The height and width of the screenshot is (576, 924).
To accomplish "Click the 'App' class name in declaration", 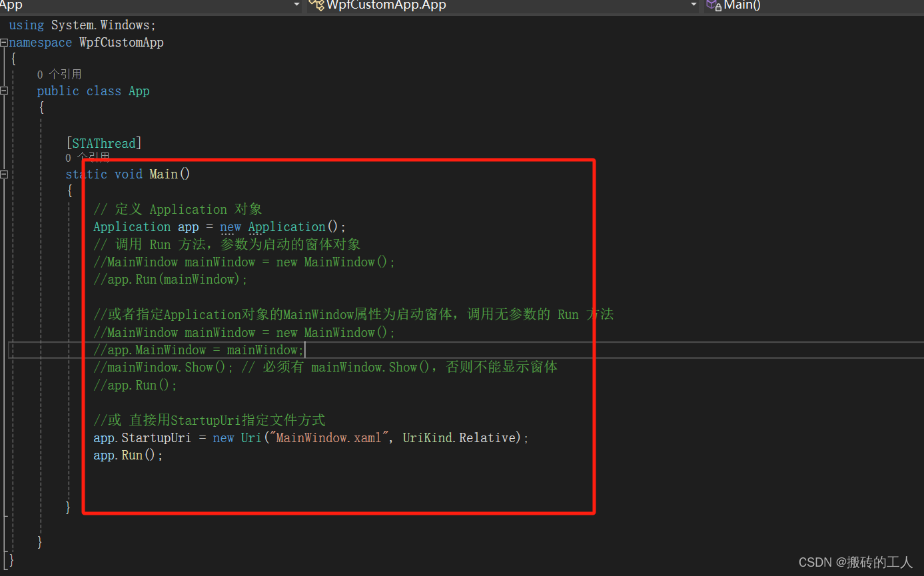I will 139,91.
